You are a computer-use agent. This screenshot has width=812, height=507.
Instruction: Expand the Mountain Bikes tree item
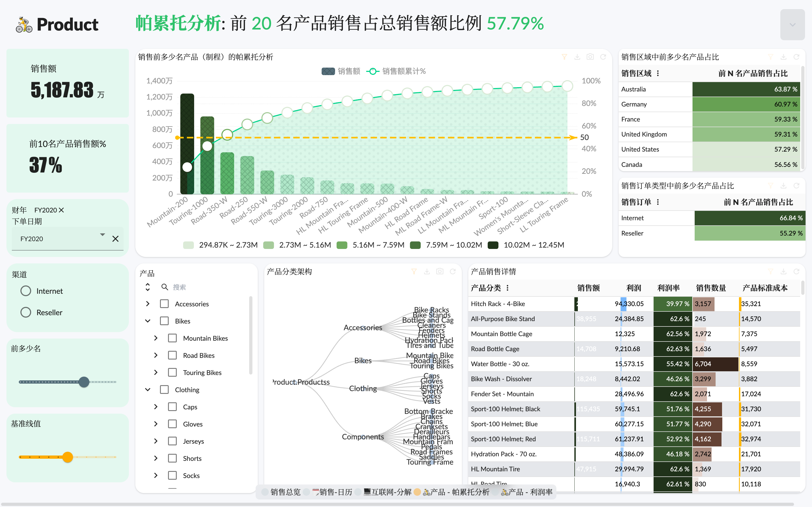click(x=155, y=338)
